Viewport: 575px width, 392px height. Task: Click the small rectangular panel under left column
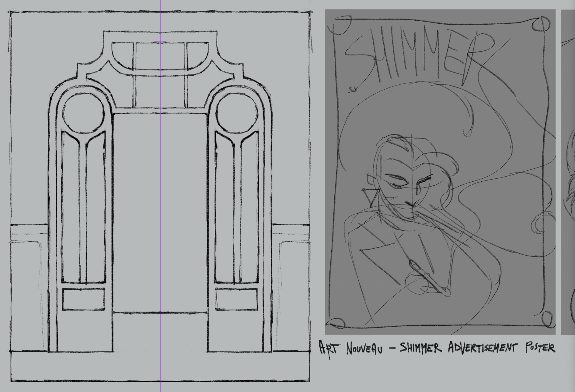pyautogui.click(x=83, y=299)
